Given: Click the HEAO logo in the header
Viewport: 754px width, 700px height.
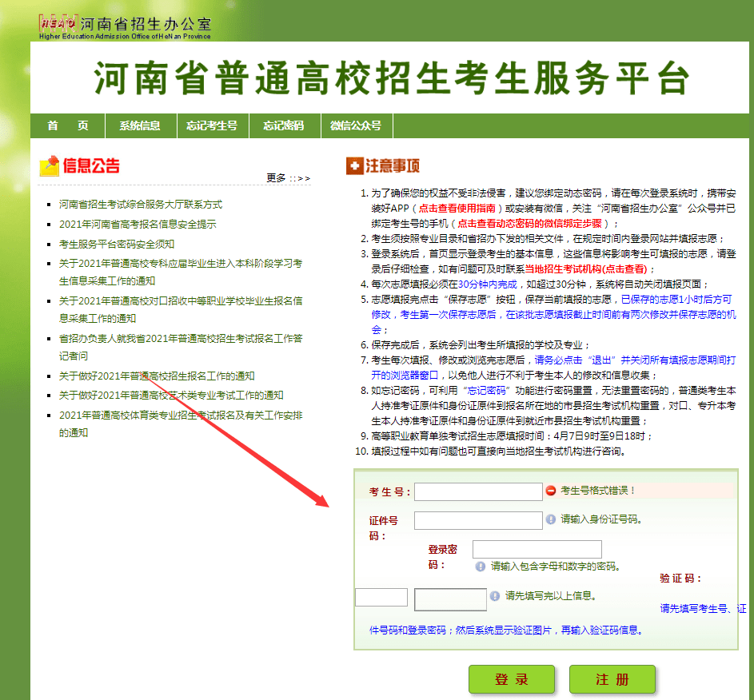Looking at the screenshot, I should (x=58, y=23).
